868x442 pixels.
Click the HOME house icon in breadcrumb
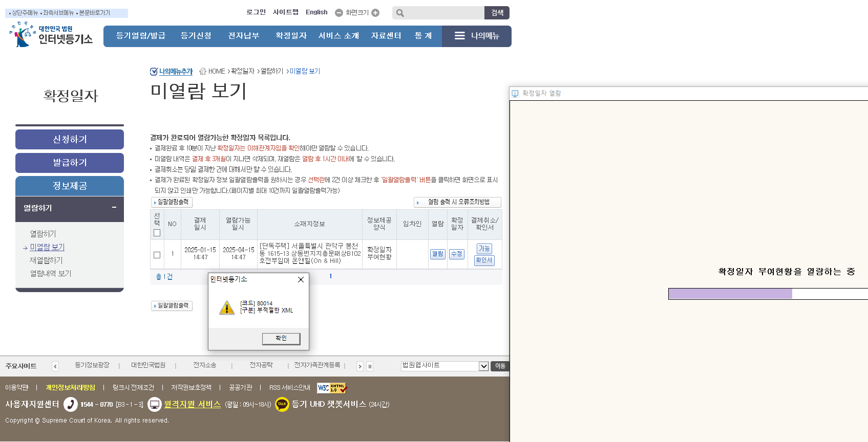click(203, 71)
